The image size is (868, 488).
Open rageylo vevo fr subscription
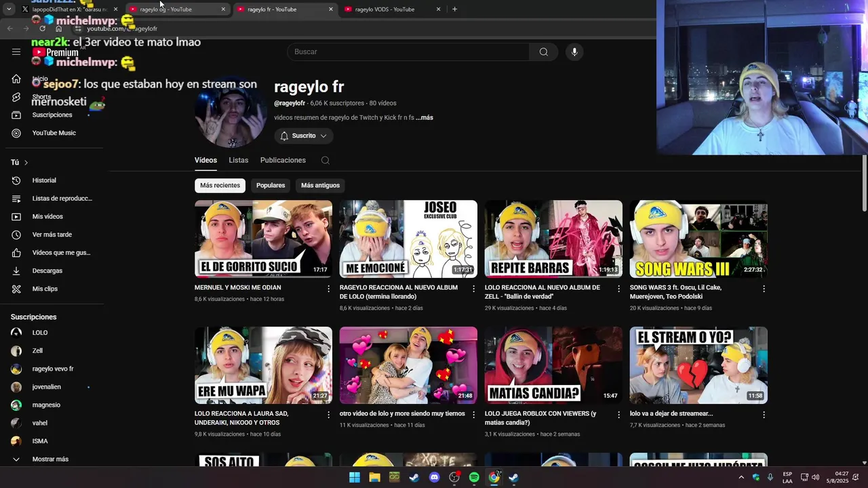52,369
